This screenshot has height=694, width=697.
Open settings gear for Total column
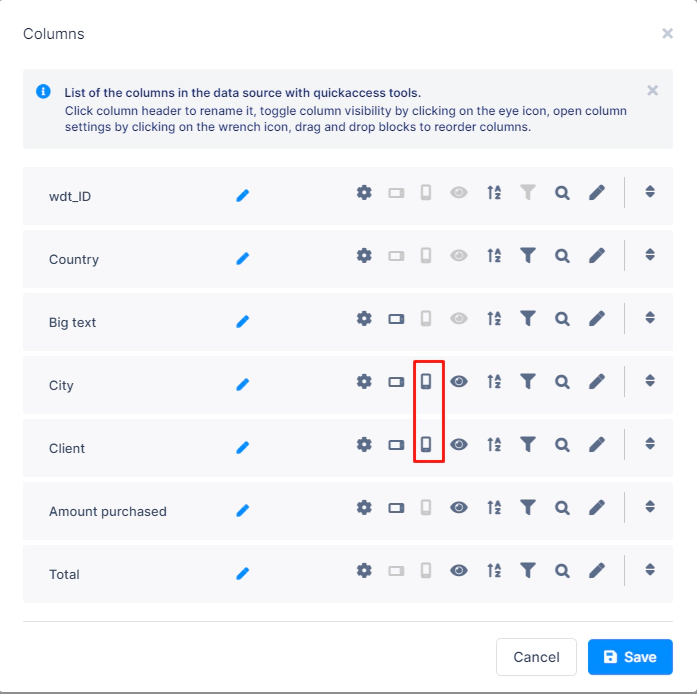pyautogui.click(x=364, y=570)
